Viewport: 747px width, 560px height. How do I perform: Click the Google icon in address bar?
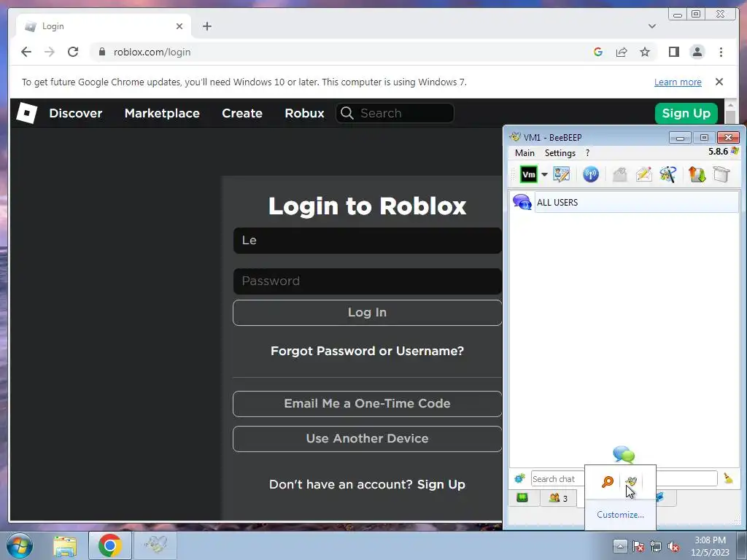click(x=598, y=52)
